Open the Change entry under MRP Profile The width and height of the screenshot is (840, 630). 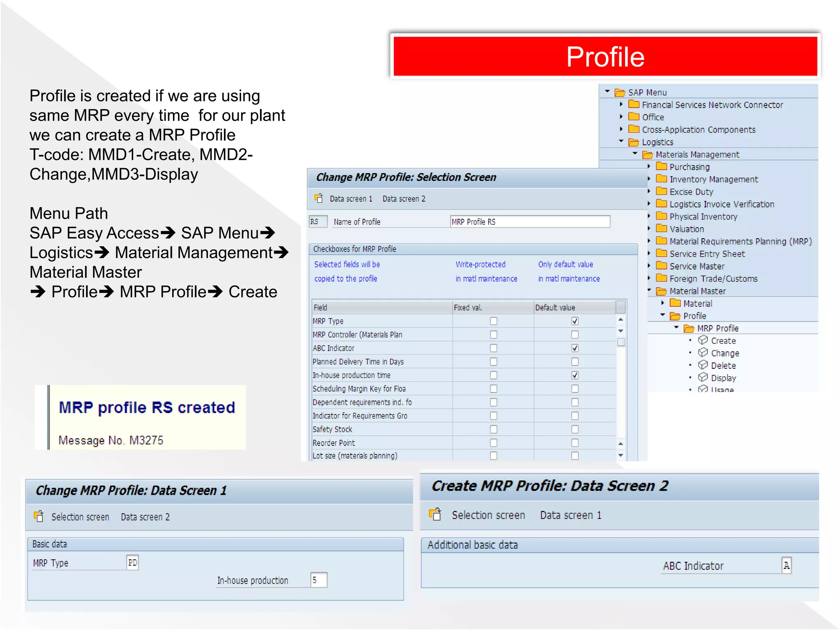[725, 353]
